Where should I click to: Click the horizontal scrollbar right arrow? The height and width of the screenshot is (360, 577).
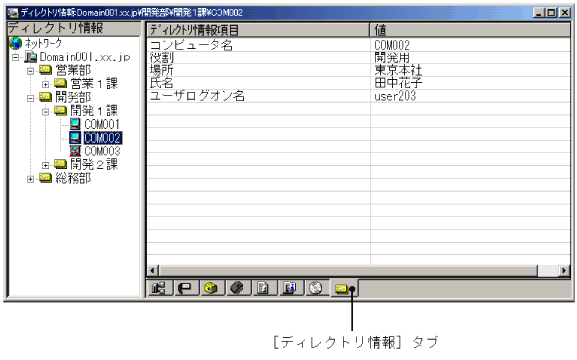point(564,271)
